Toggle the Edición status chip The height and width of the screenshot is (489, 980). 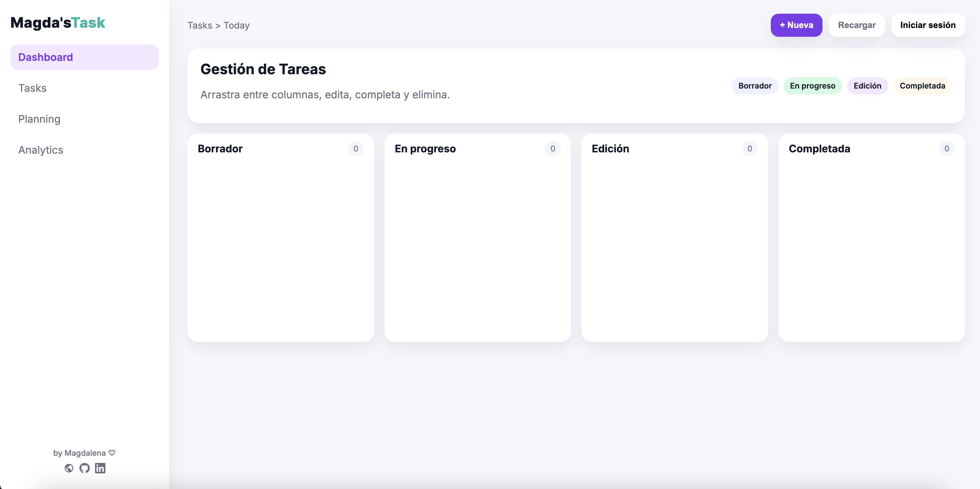868,86
